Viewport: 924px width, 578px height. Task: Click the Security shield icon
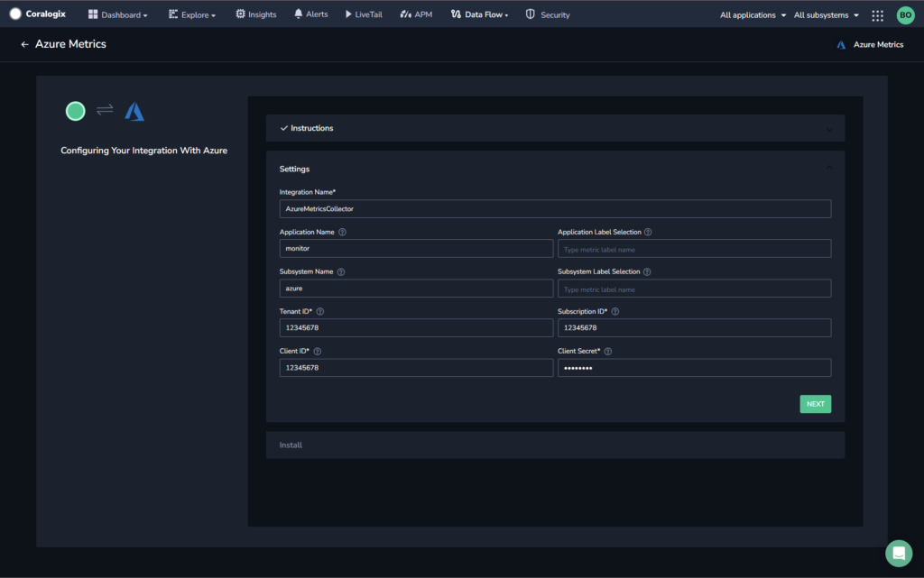pyautogui.click(x=531, y=14)
